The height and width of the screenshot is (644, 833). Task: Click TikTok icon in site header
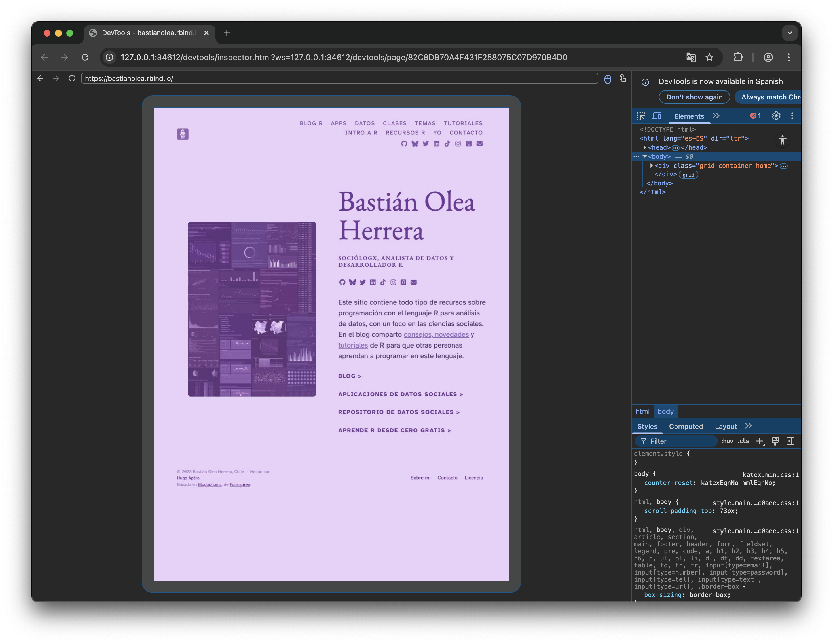(x=447, y=143)
